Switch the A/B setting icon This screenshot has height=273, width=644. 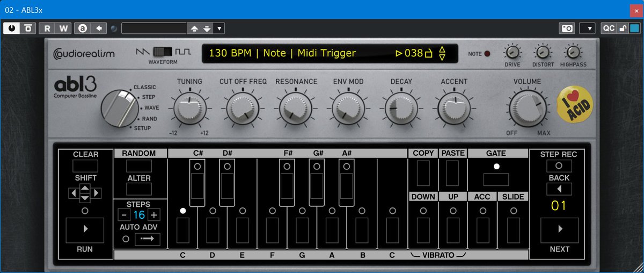pos(83,28)
